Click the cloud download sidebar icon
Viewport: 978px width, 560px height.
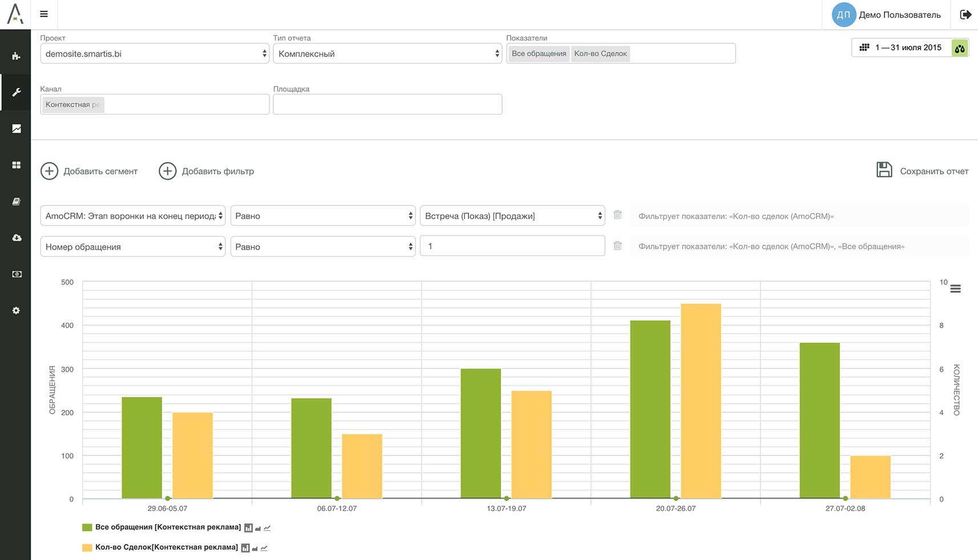16,238
